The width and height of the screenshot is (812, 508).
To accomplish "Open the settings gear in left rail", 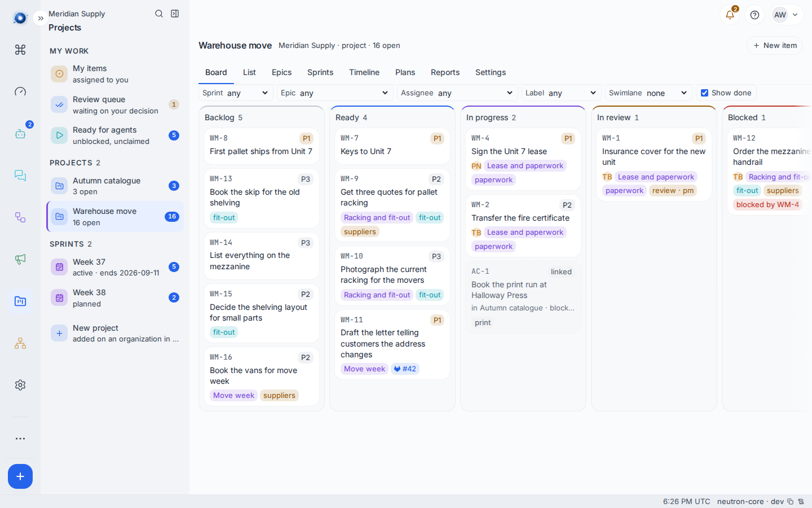I will pos(20,385).
